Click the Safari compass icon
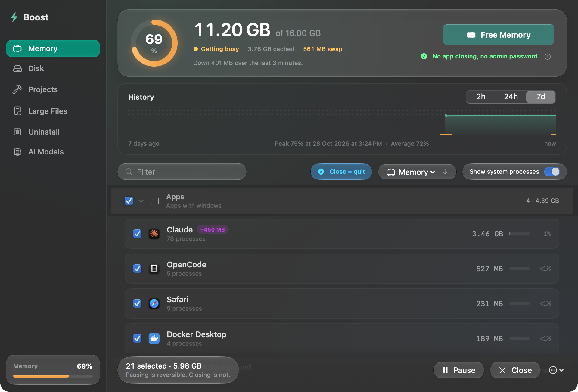 [x=154, y=303]
